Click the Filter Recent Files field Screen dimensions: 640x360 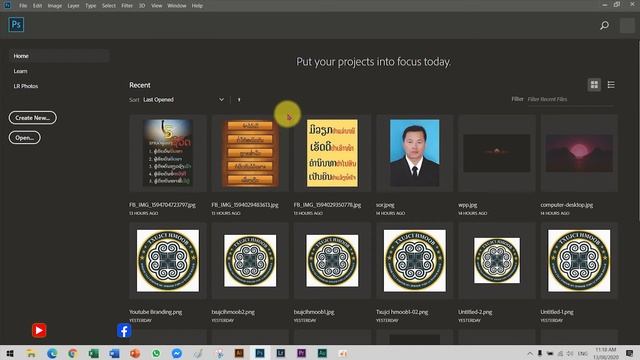[x=570, y=99]
